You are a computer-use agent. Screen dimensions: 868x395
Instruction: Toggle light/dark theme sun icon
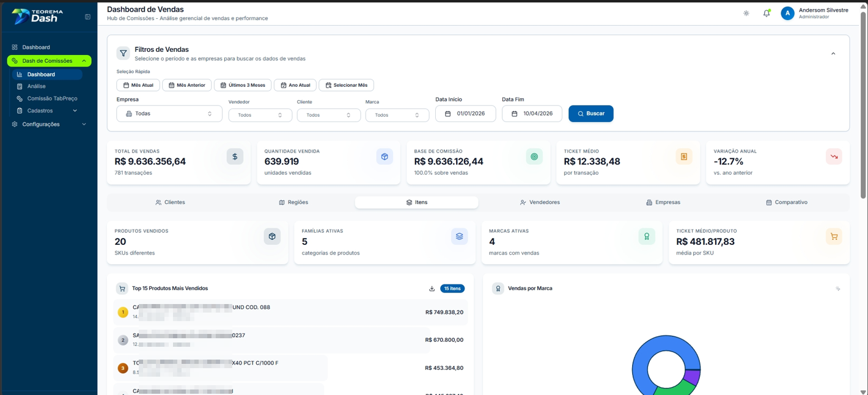[746, 13]
